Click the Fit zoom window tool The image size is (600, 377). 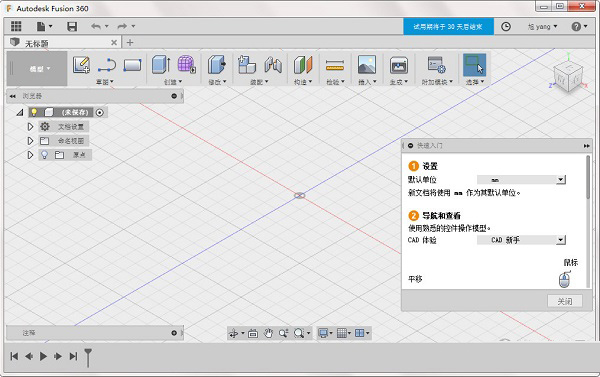[x=299, y=333]
